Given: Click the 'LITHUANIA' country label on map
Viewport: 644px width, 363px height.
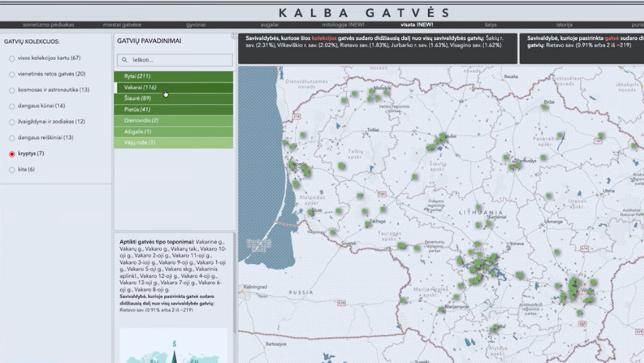Looking at the screenshot, I should pos(481,212).
